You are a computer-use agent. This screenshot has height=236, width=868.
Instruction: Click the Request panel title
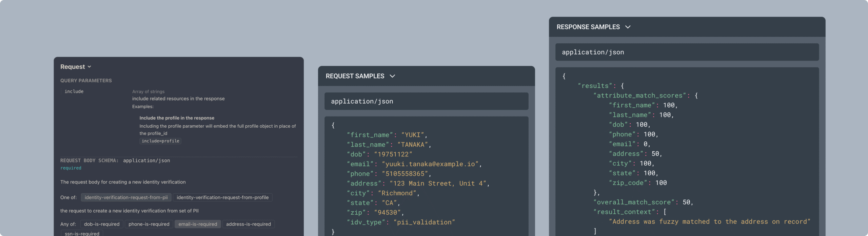73,67
